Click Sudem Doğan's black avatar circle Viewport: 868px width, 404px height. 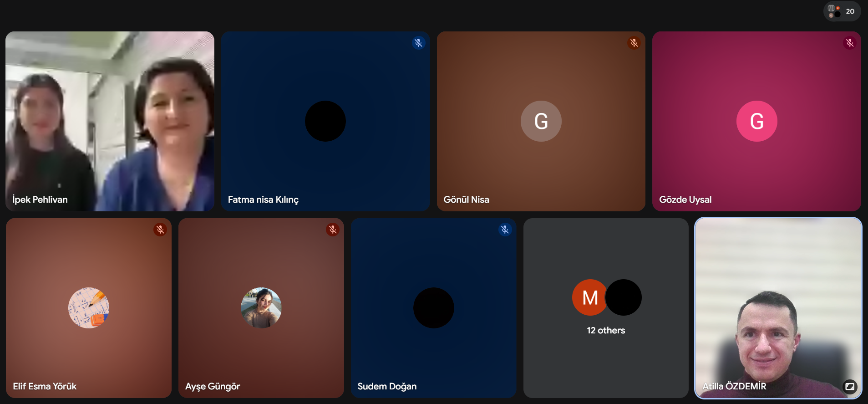coord(433,307)
